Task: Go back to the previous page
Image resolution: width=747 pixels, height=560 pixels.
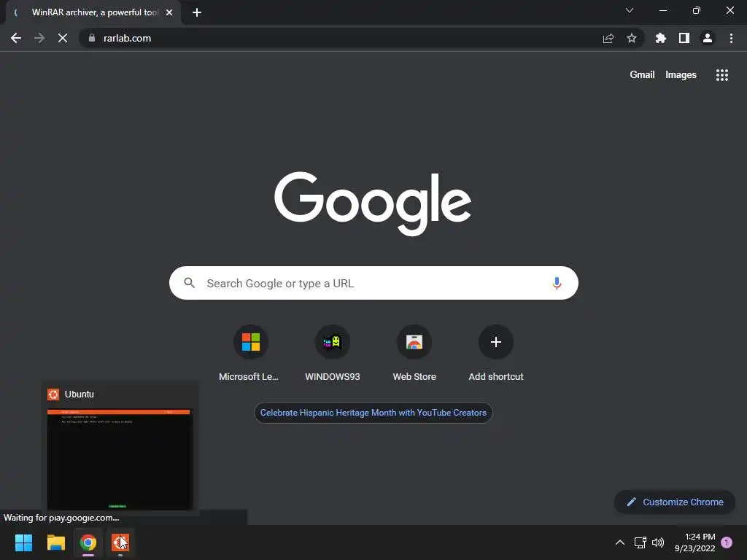Action: (16, 38)
